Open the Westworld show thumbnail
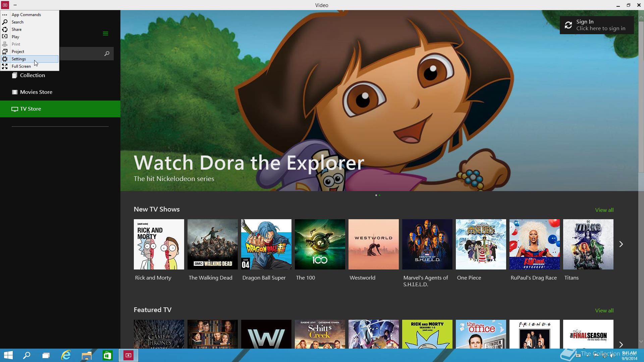644x362 pixels. (x=373, y=244)
